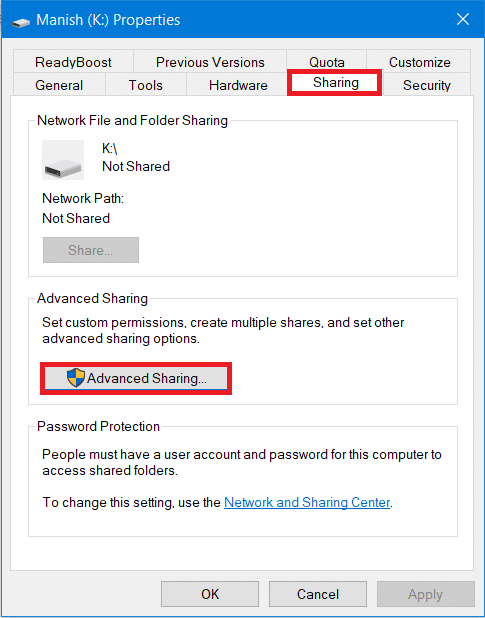Open the Security tab
The height and width of the screenshot is (618, 485).
click(x=427, y=85)
